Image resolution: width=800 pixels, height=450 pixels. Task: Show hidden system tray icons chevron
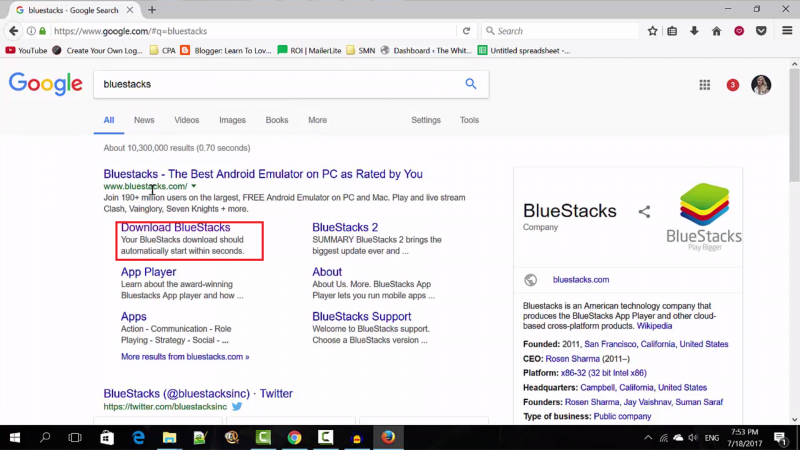click(647, 438)
